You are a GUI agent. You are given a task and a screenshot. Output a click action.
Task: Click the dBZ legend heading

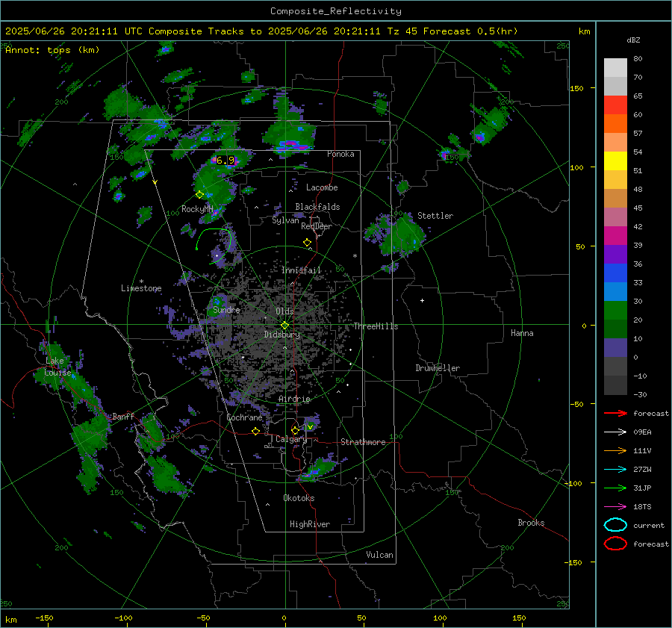[633, 40]
